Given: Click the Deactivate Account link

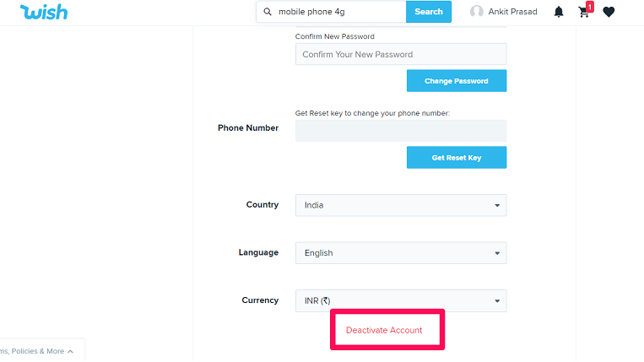Looking at the screenshot, I should (x=384, y=330).
